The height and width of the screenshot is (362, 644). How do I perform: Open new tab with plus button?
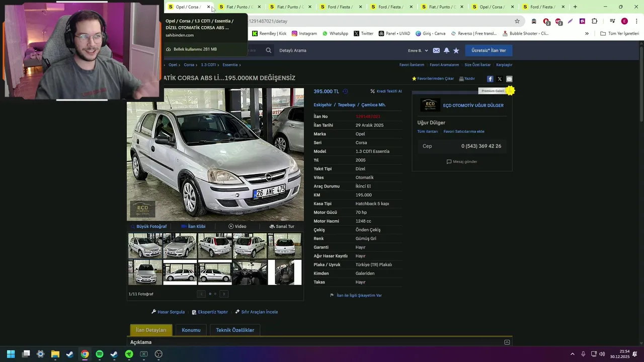[x=575, y=7]
